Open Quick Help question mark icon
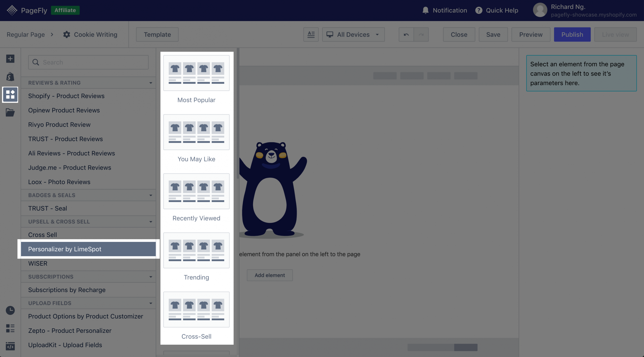644x357 pixels. 479,10
